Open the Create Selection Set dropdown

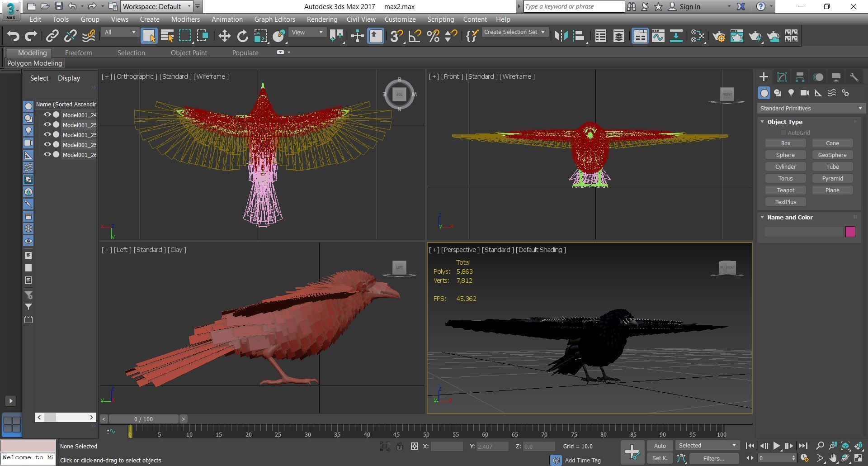(515, 32)
